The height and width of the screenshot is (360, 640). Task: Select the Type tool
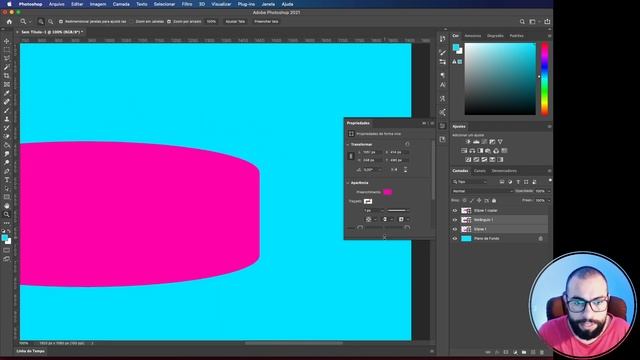(x=7, y=180)
